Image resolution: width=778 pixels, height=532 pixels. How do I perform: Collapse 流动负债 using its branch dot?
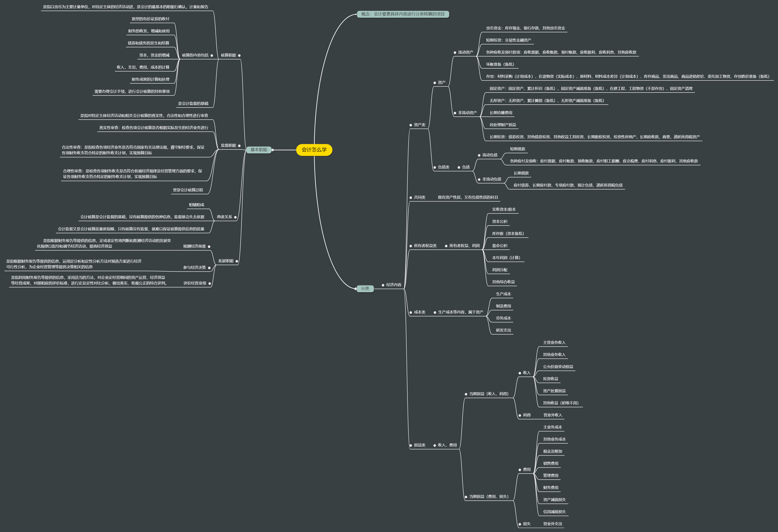tap(479, 155)
